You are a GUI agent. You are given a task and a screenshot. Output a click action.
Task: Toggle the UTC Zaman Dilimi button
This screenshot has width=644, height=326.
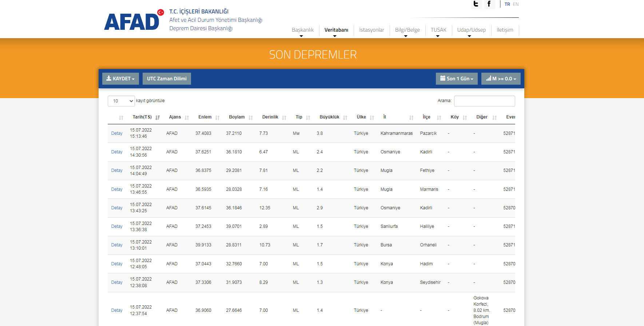tap(167, 79)
